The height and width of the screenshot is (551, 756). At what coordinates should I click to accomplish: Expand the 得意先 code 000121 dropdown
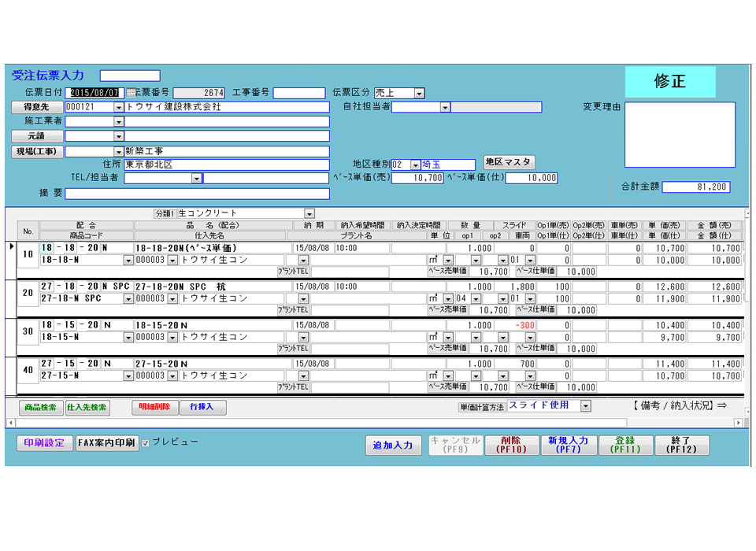119,107
